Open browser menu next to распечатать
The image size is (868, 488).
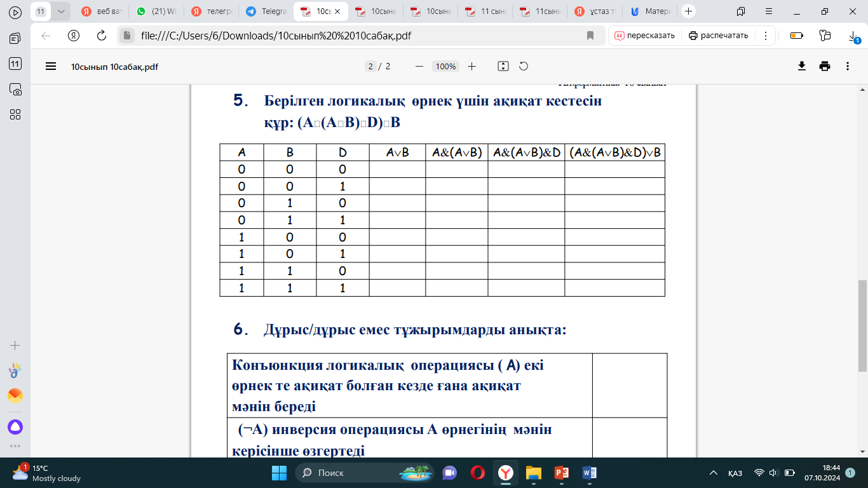(x=766, y=36)
